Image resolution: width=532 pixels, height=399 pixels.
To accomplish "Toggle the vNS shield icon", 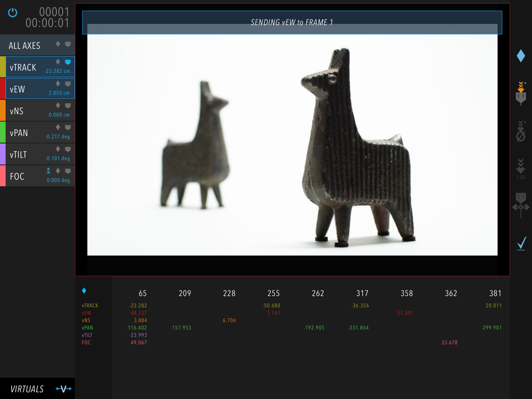I will click(x=68, y=105).
